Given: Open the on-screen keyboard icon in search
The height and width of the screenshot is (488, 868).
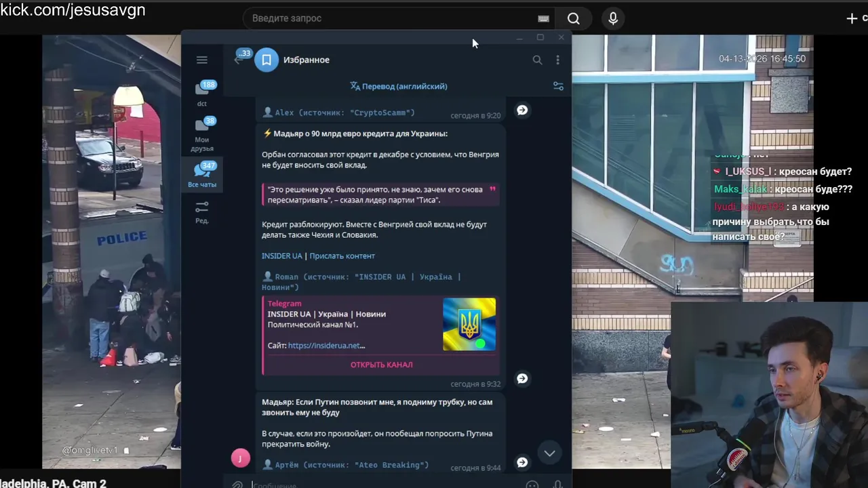Looking at the screenshot, I should coord(543,18).
